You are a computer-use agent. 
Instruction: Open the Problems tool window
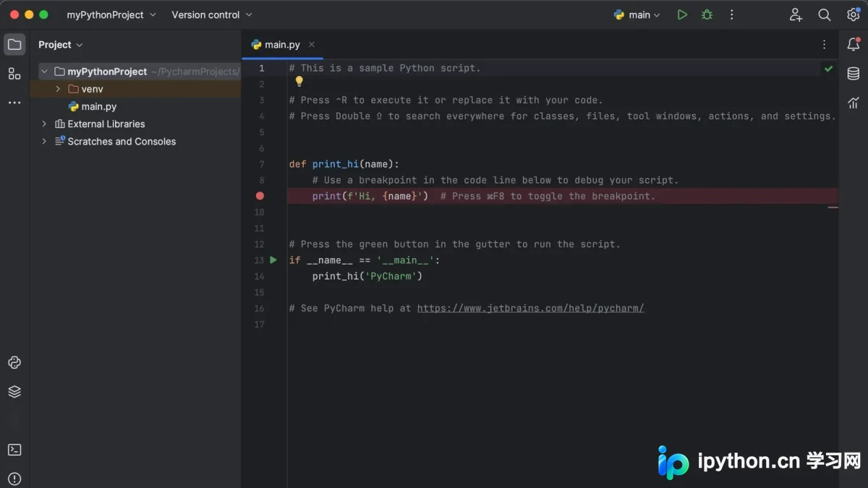14,479
